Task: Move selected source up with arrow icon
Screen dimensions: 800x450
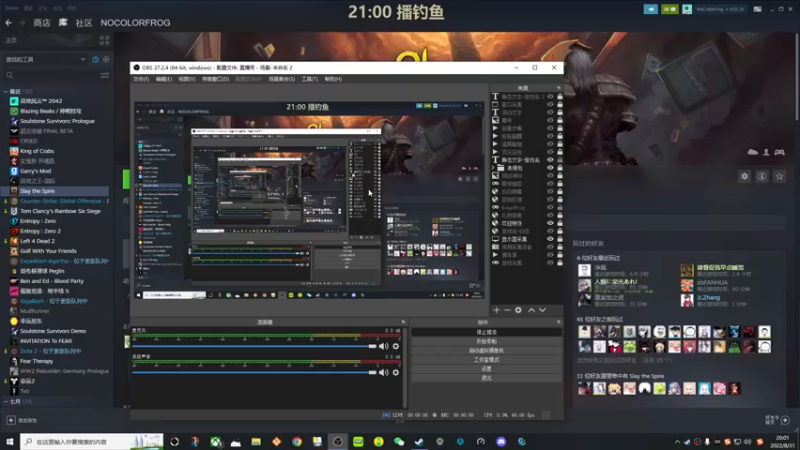Action: tap(531, 310)
